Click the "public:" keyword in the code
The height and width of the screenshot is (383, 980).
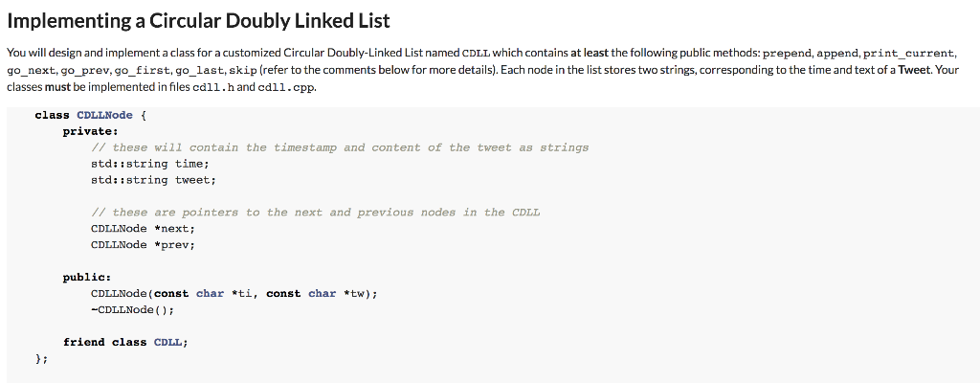pyautogui.click(x=87, y=277)
